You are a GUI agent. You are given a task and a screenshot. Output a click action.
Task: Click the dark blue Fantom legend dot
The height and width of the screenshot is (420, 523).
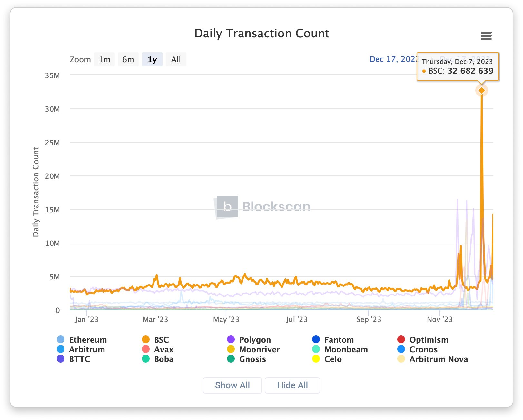coord(316,340)
